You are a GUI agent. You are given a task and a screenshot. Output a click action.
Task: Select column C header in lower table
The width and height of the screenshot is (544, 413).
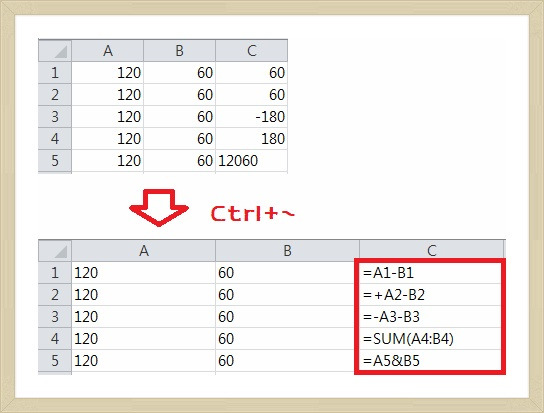click(431, 250)
